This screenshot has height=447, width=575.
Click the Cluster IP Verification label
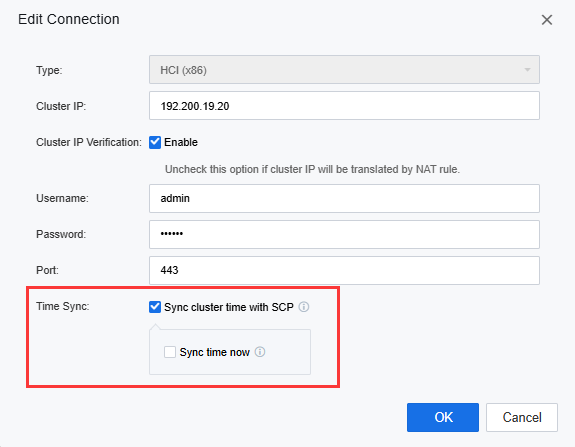[x=89, y=142]
